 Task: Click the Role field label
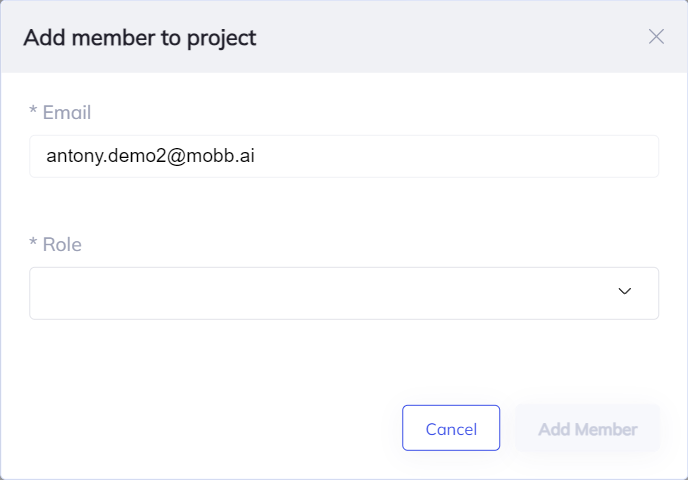pos(61,245)
